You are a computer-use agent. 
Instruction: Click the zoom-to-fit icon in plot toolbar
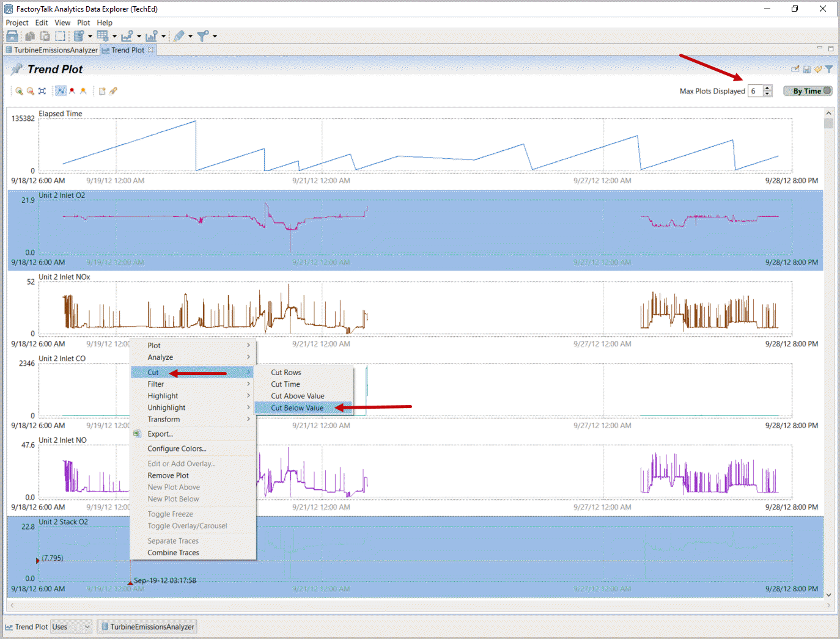[x=42, y=91]
